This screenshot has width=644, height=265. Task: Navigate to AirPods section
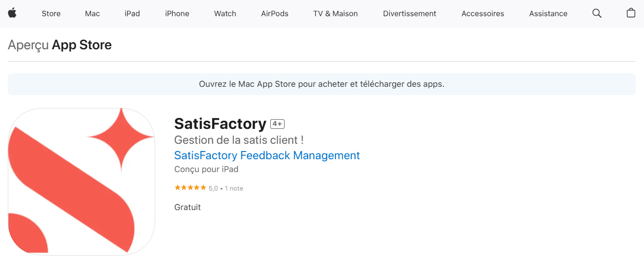pyautogui.click(x=274, y=14)
